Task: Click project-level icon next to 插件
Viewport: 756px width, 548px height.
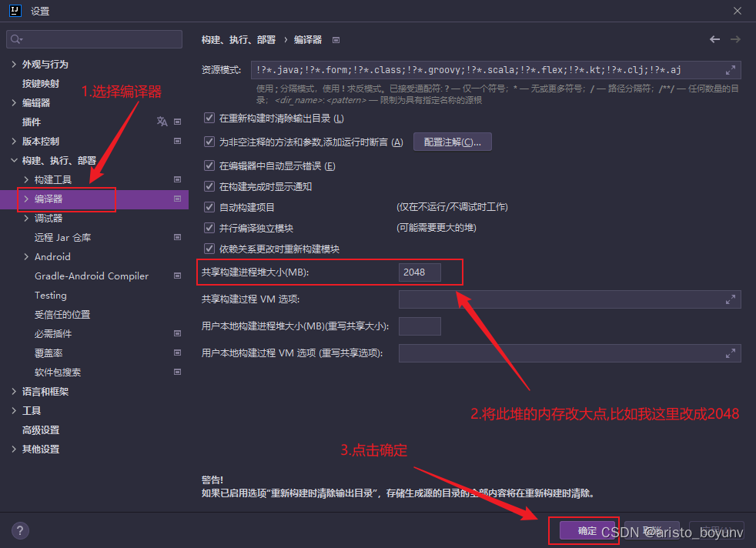Action: 177,122
